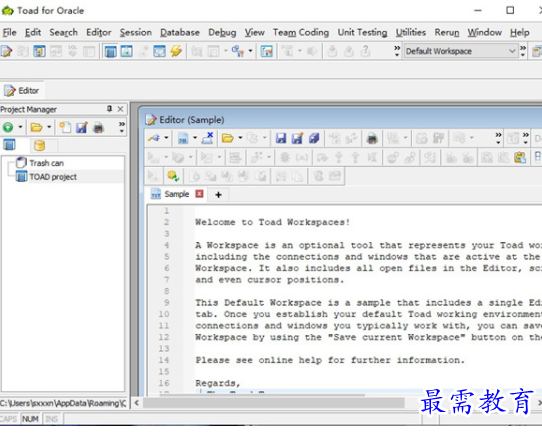Click the editor horizontal scrollbar thumb

(273, 403)
